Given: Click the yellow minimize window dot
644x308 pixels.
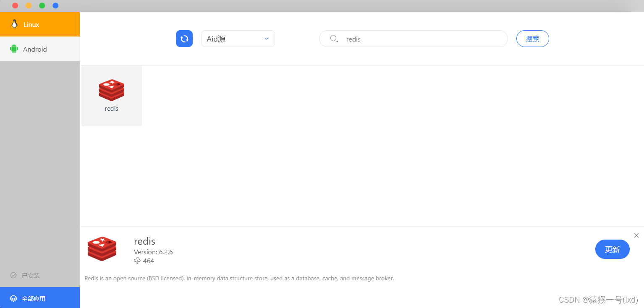Looking at the screenshot, I should tap(29, 6).
